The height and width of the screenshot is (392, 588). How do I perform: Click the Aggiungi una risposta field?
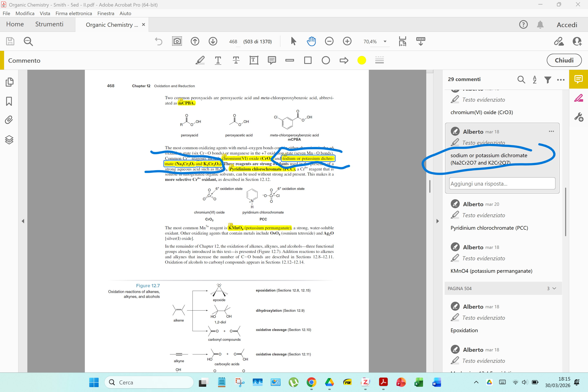[x=502, y=184]
